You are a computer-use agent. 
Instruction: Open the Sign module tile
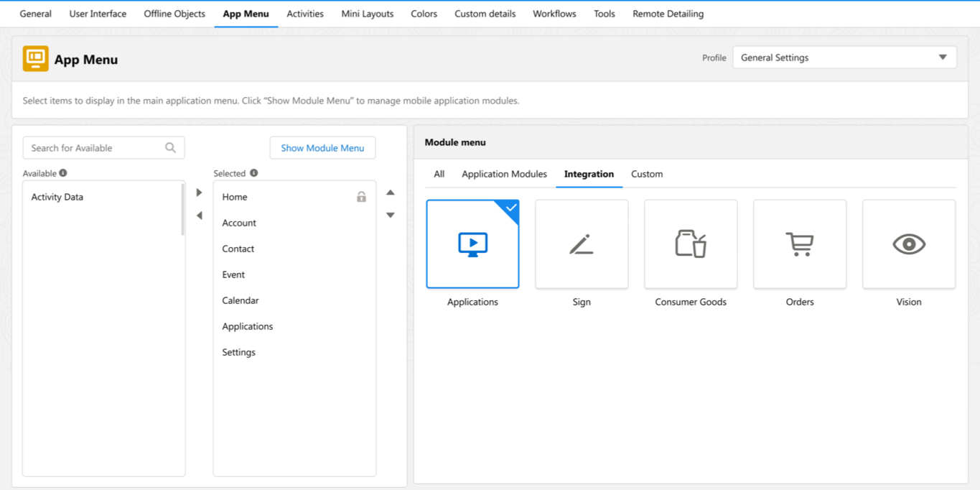(582, 244)
